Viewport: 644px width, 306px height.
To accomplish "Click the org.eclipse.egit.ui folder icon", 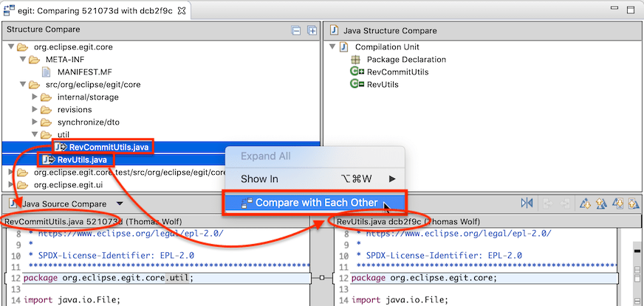I will pos(22,185).
